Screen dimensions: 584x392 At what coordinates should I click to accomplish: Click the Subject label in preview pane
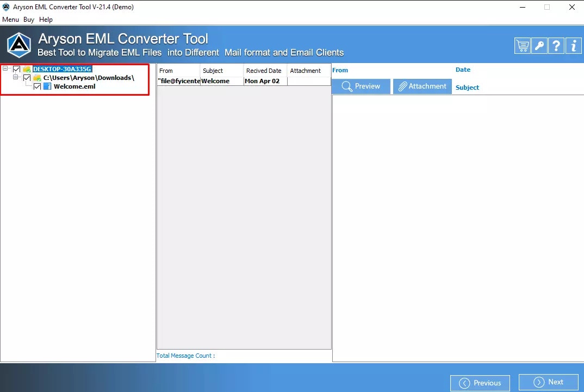468,88
